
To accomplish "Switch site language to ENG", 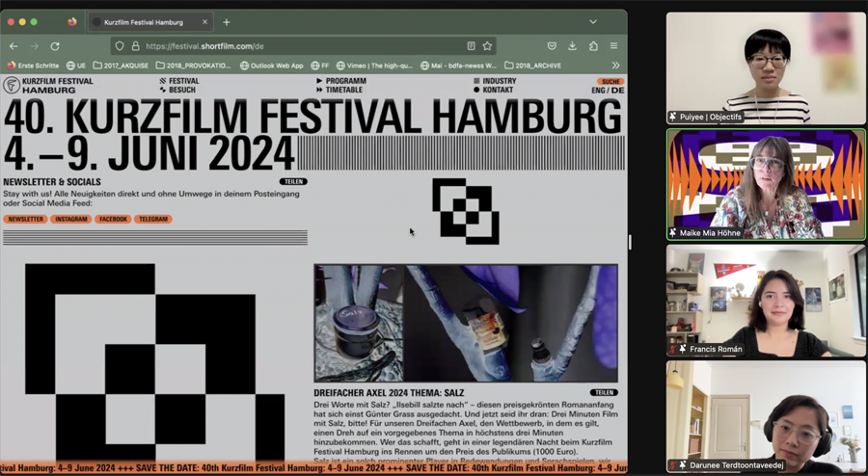I will coord(598,91).
